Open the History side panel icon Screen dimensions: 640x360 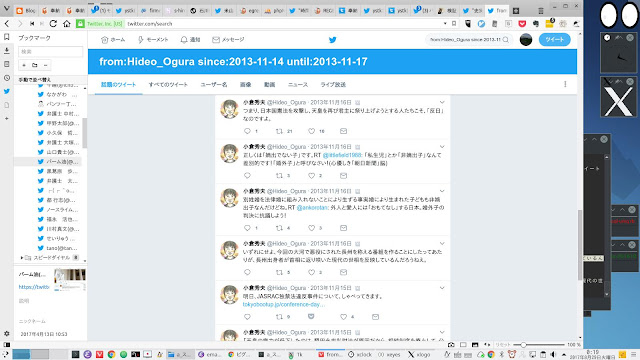click(x=7, y=78)
